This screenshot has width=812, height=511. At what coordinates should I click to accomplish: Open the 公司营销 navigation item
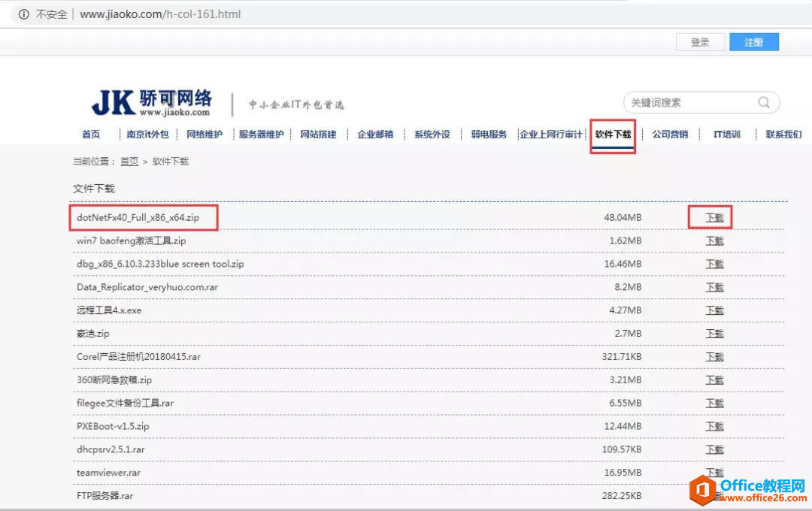click(x=670, y=135)
